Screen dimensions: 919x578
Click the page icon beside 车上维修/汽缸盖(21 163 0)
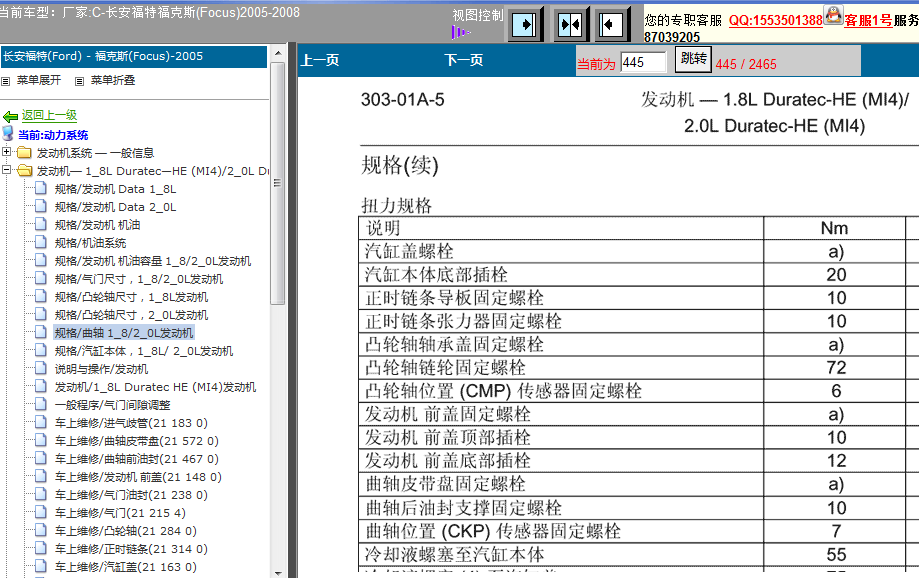(x=40, y=566)
